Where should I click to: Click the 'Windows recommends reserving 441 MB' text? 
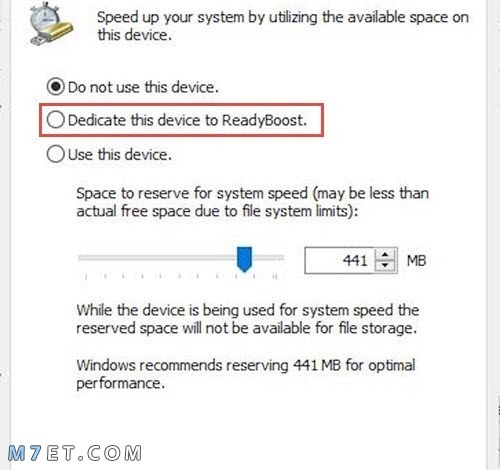[246, 374]
